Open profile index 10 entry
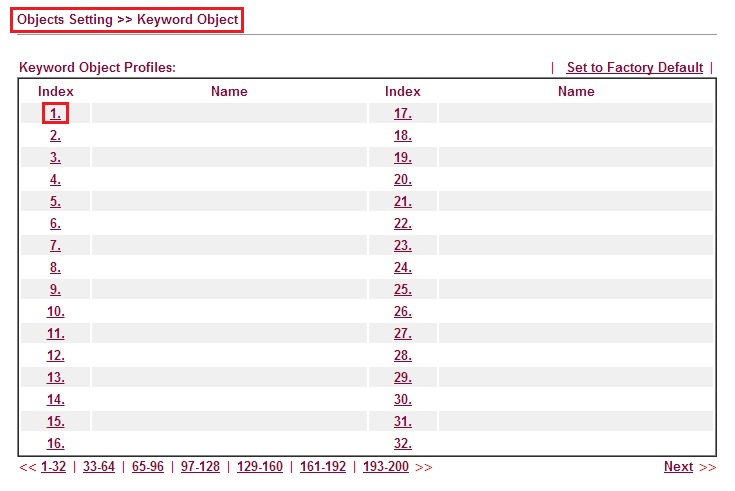The image size is (735, 491). [55, 311]
